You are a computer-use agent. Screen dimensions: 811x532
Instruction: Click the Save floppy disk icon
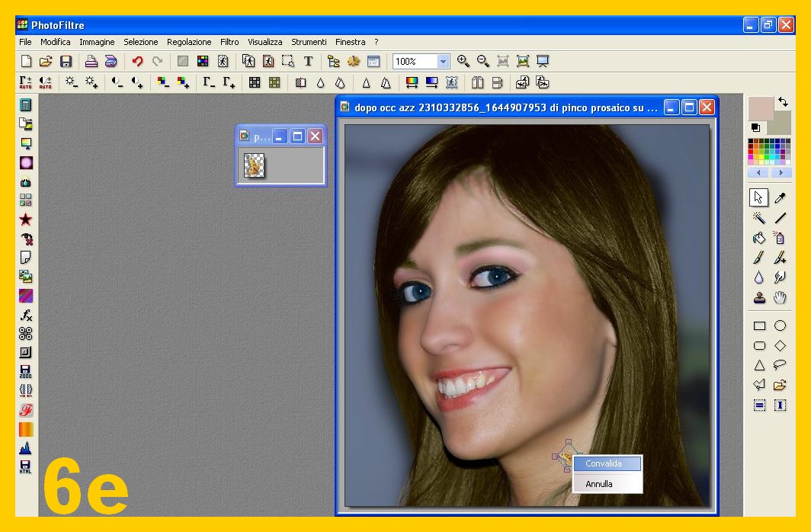pyautogui.click(x=66, y=62)
